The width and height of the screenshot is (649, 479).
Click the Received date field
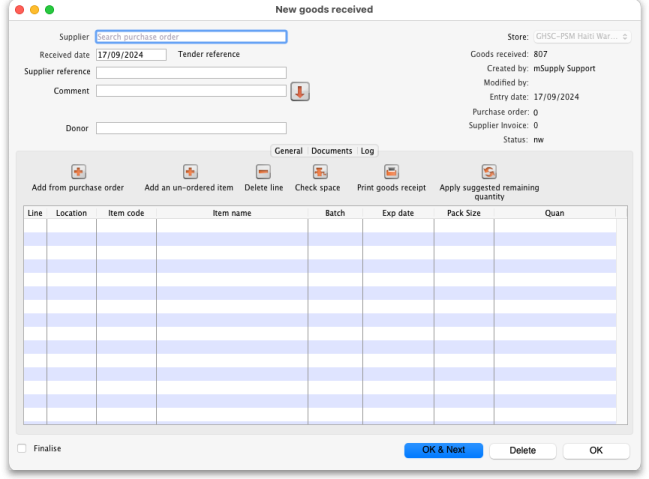(x=131, y=55)
